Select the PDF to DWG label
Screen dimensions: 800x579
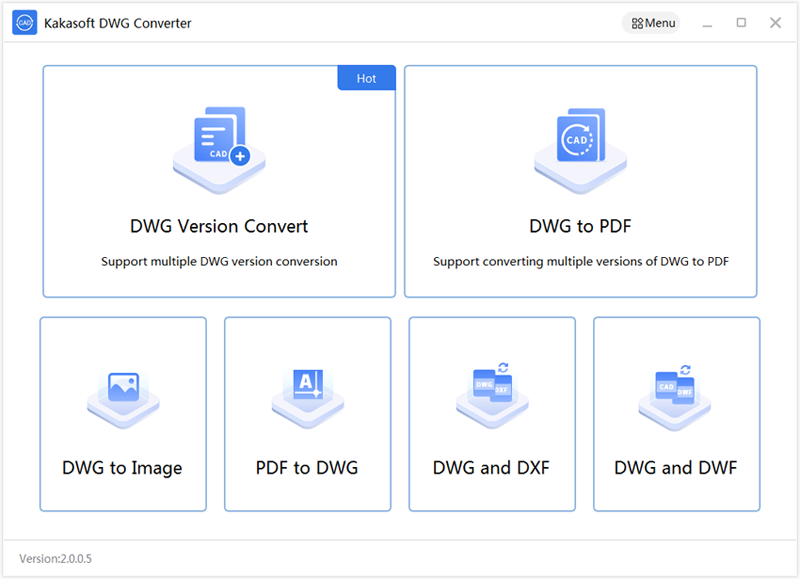tap(307, 468)
